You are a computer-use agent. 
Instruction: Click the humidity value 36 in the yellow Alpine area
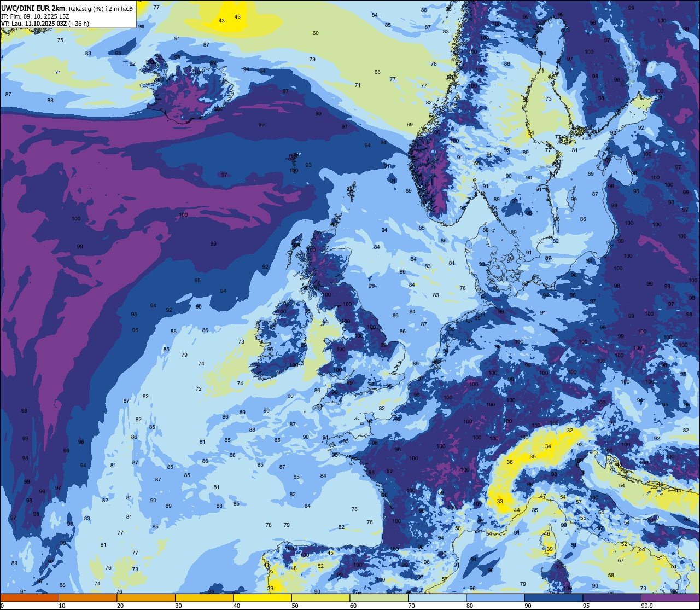click(x=510, y=462)
